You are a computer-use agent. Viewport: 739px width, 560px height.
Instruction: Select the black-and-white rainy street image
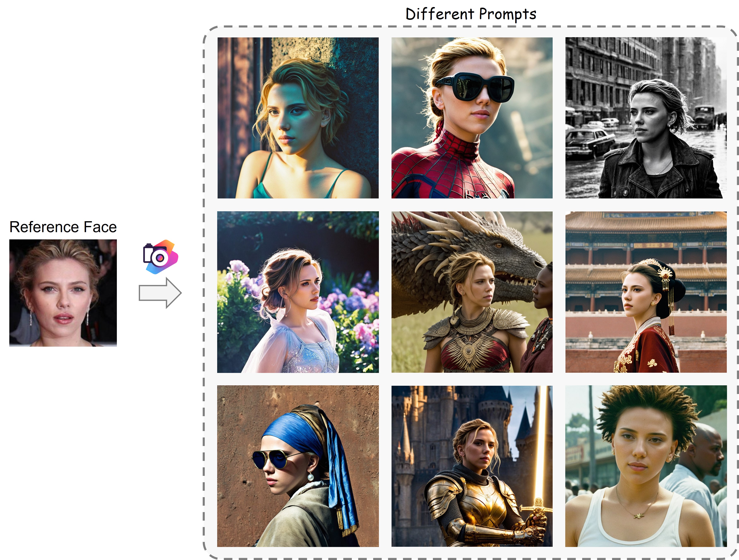(646, 118)
